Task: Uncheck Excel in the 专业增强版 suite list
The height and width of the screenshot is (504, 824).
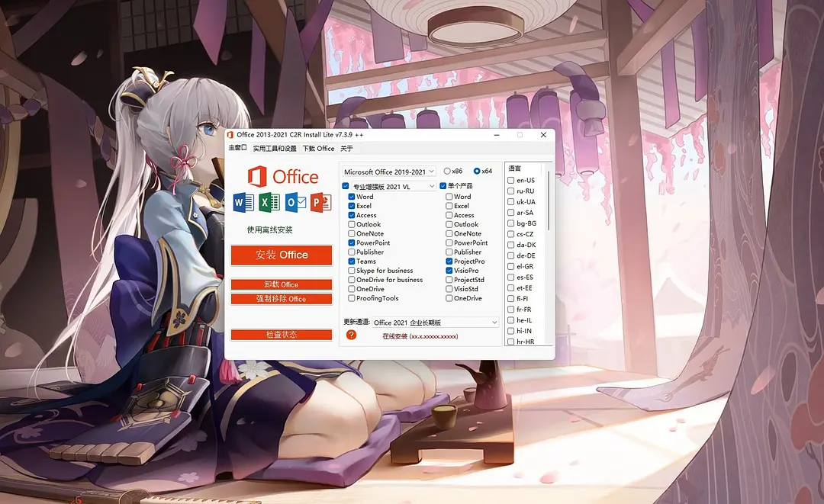Action: coord(352,206)
